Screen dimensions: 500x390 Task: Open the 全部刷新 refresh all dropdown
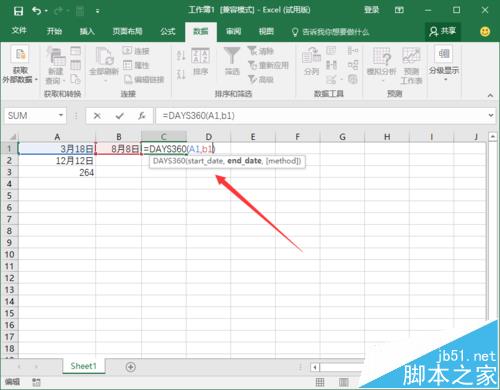point(104,65)
